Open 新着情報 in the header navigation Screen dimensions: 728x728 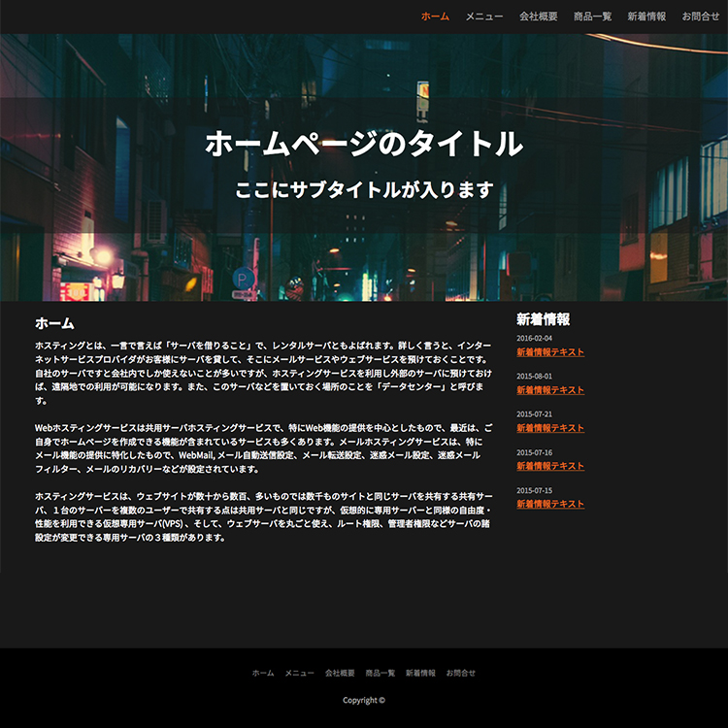point(646,17)
